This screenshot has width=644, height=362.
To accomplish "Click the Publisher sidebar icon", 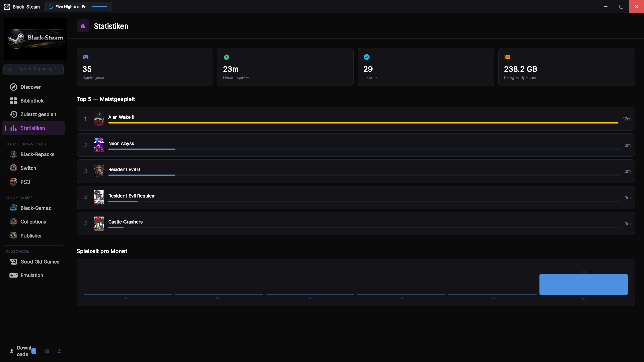I will click(13, 236).
